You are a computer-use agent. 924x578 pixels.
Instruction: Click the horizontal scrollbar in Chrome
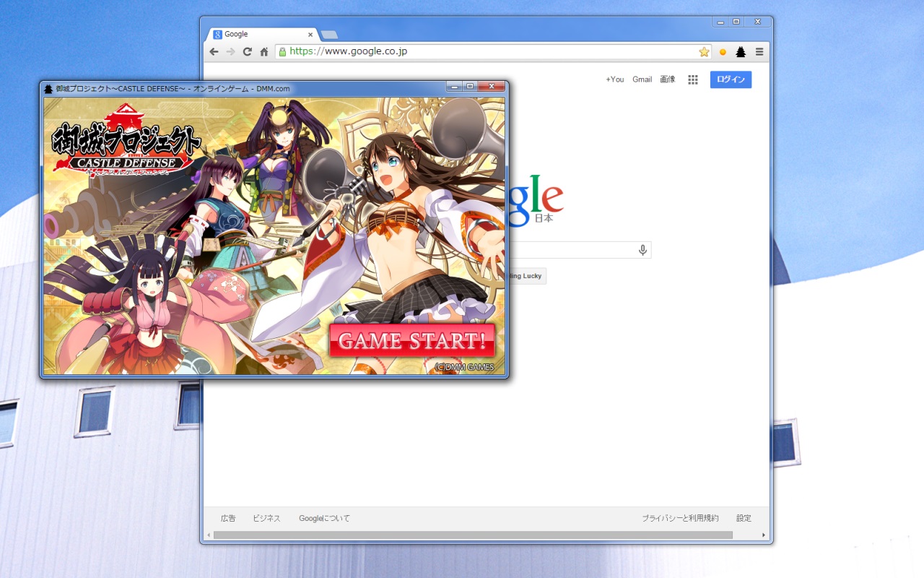click(x=473, y=535)
